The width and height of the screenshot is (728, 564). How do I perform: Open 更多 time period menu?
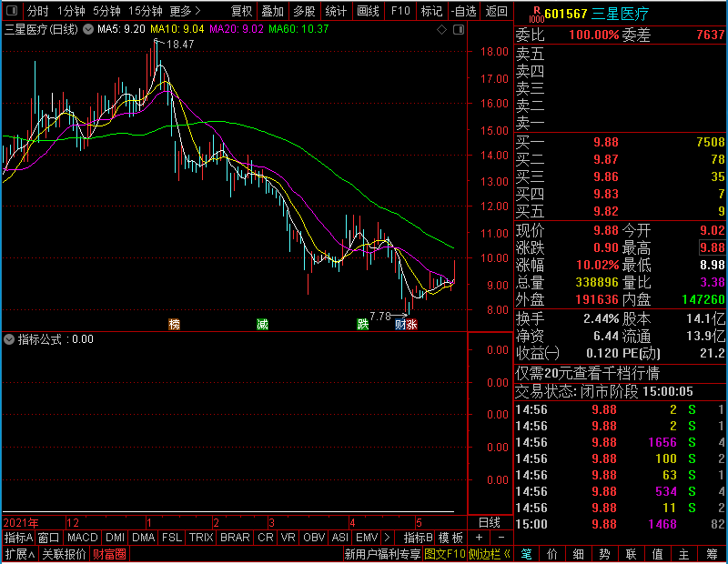[185, 11]
